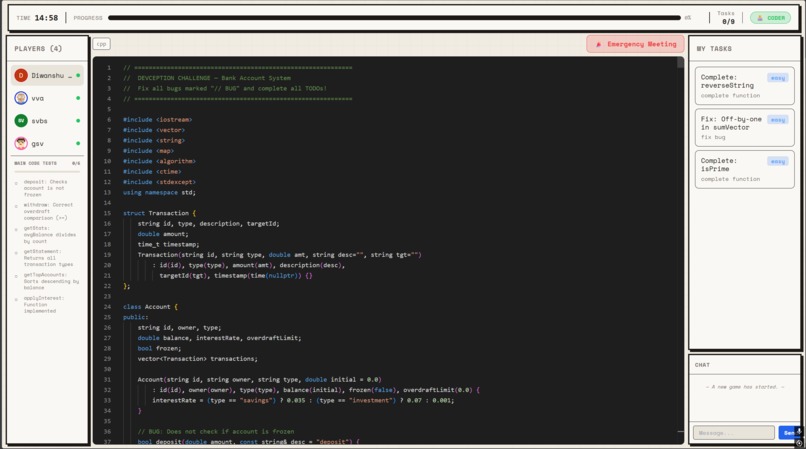This screenshot has height=449, width=806.
Task: Click the 'getStats: avgBalance divides by count' test
Action: (x=46, y=235)
